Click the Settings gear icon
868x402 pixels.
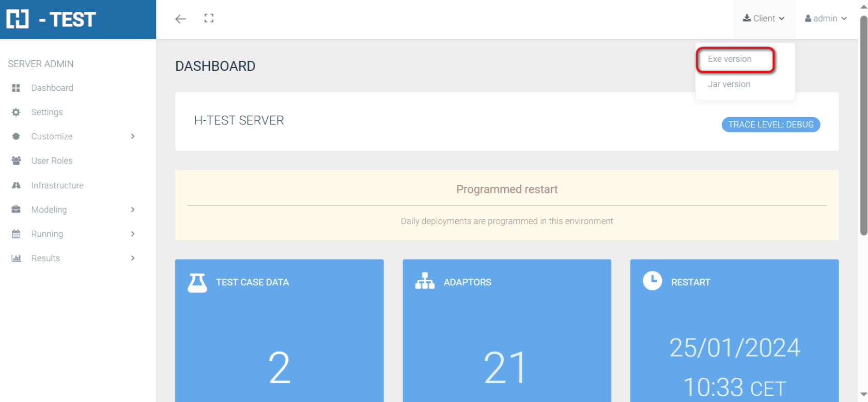16,112
